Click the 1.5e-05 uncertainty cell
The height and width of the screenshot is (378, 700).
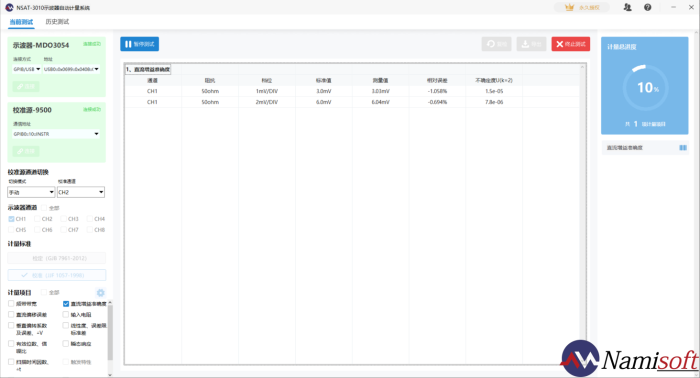[x=494, y=91]
